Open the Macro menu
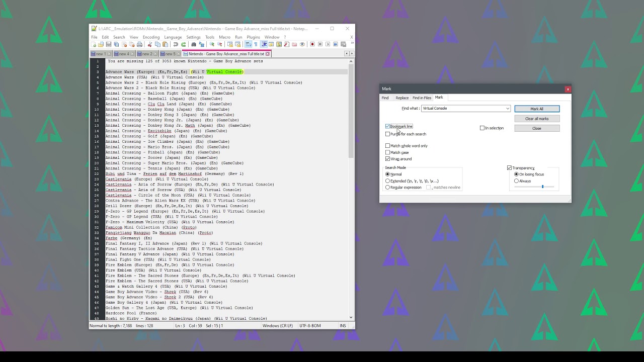 (224, 37)
